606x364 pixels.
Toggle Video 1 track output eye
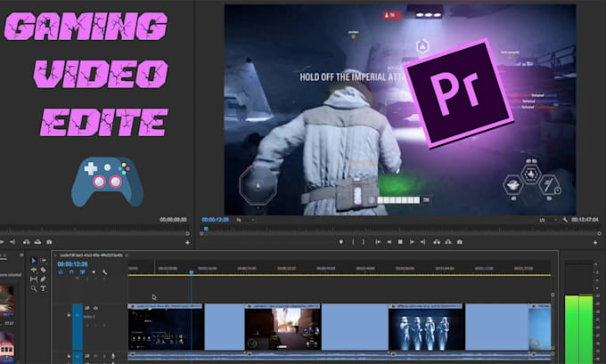[x=95, y=308]
